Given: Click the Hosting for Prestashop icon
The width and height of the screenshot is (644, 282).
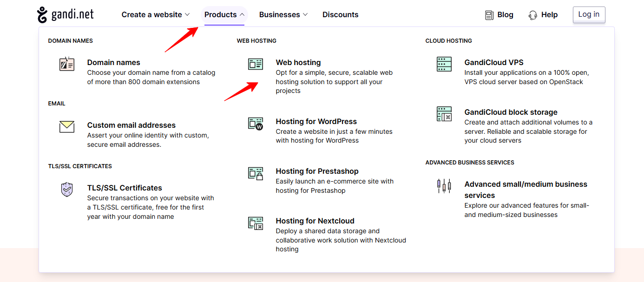Looking at the screenshot, I should coord(256,173).
